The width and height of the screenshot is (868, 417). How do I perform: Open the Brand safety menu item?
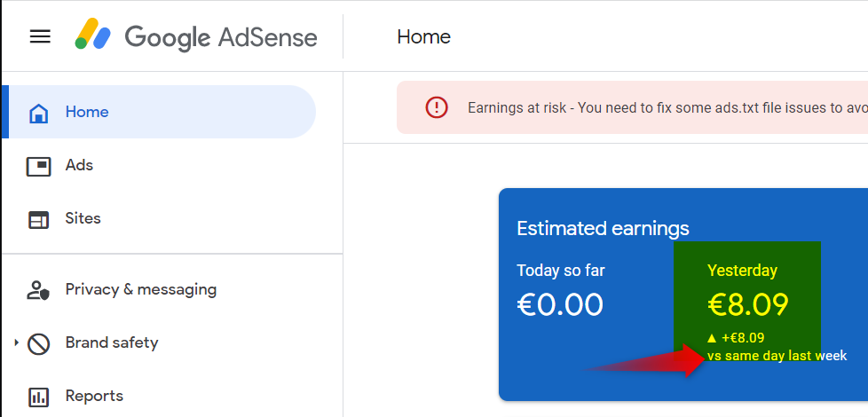coord(111,343)
